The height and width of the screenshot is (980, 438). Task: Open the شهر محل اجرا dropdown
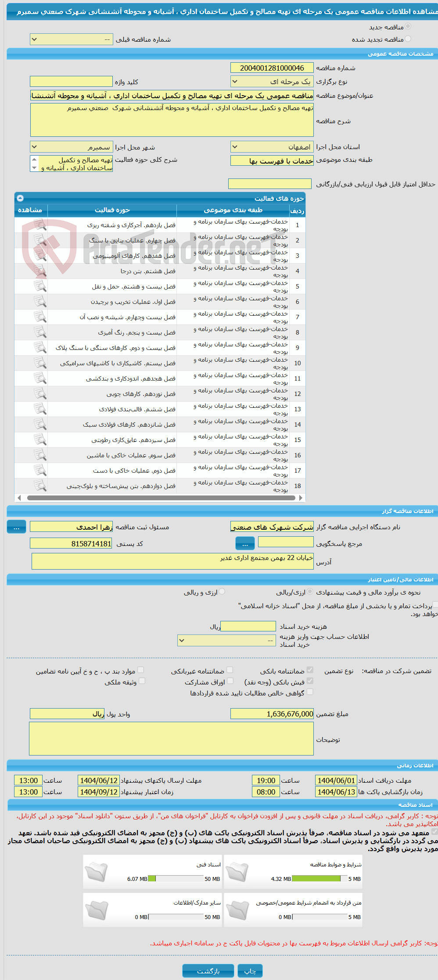coord(72,147)
